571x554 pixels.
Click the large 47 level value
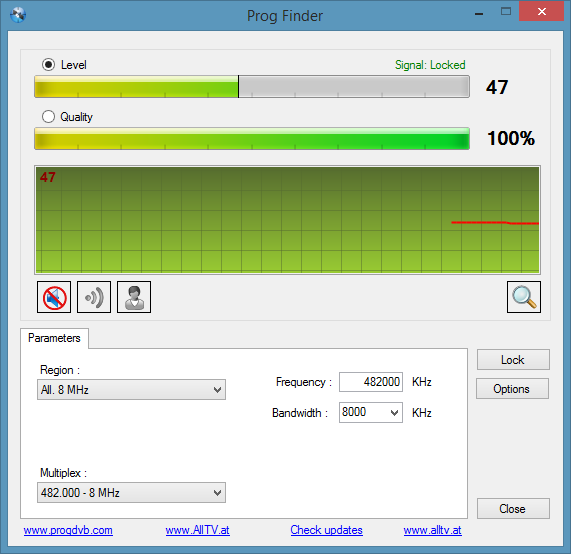pos(497,87)
